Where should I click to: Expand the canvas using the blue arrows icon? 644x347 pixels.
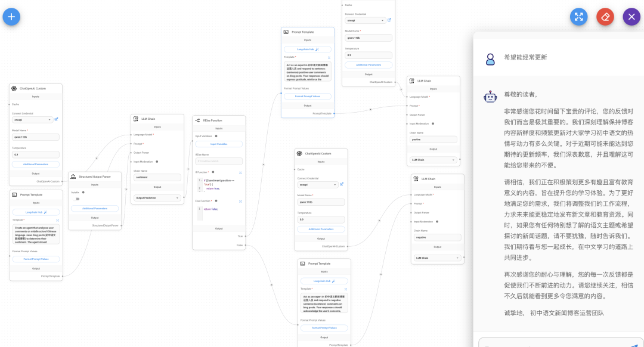point(578,17)
